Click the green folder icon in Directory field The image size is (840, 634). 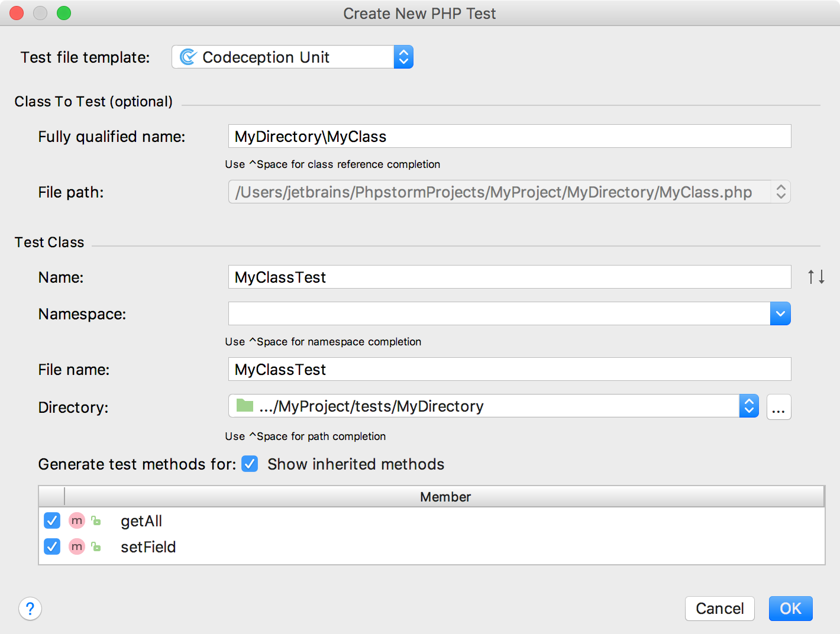244,406
